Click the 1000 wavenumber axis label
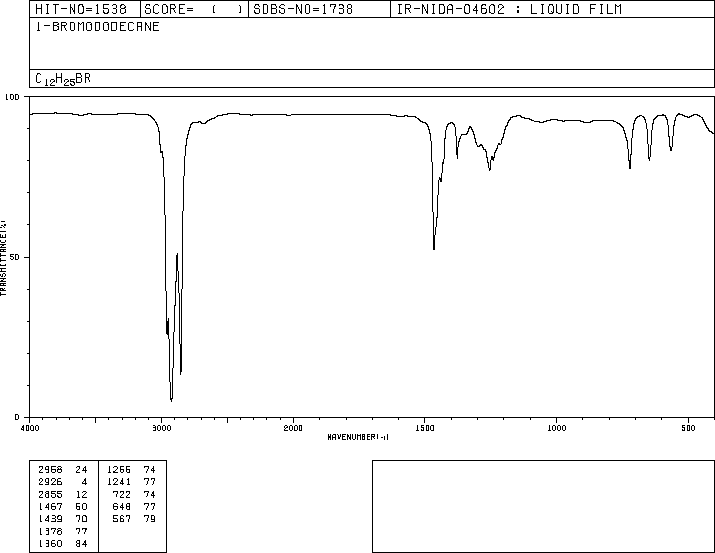The image size is (715, 553). click(556, 428)
